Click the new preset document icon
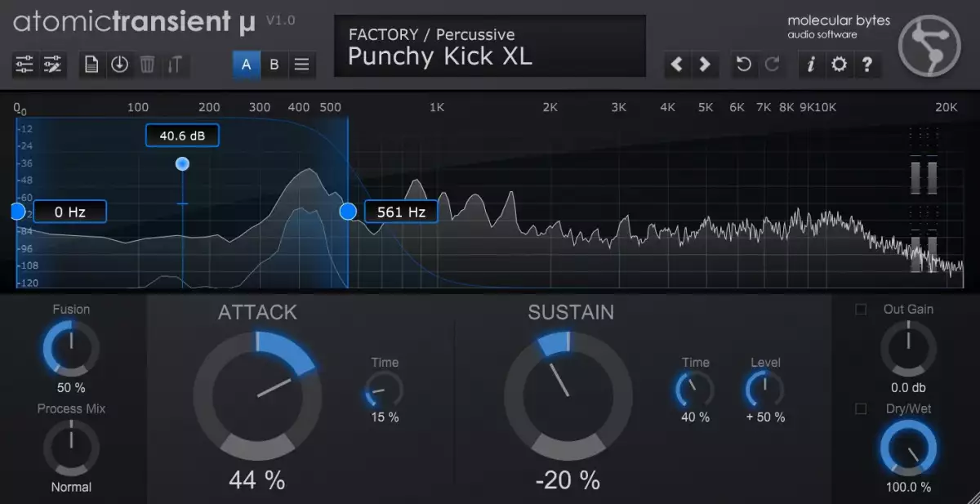This screenshot has height=504, width=980. (x=91, y=65)
